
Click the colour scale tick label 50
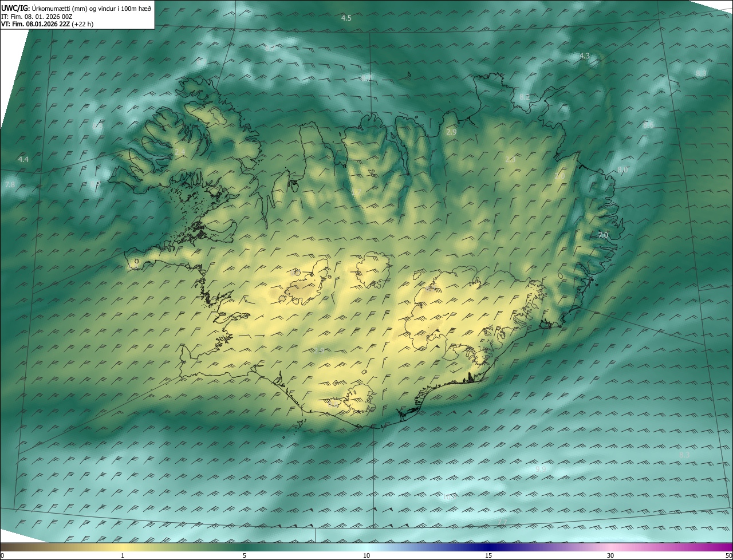click(728, 555)
